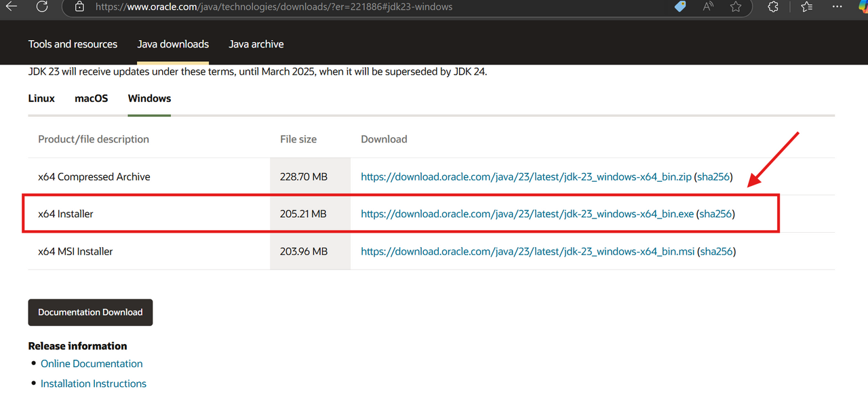Click the browser back arrow
868x395 pixels.
click(x=12, y=6)
